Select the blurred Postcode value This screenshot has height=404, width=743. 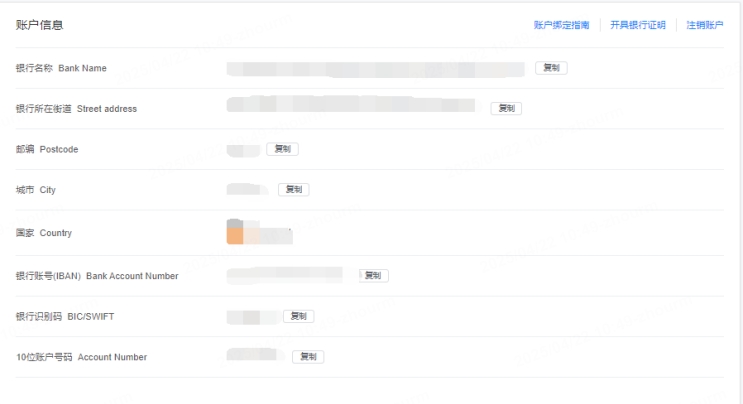tap(243, 151)
